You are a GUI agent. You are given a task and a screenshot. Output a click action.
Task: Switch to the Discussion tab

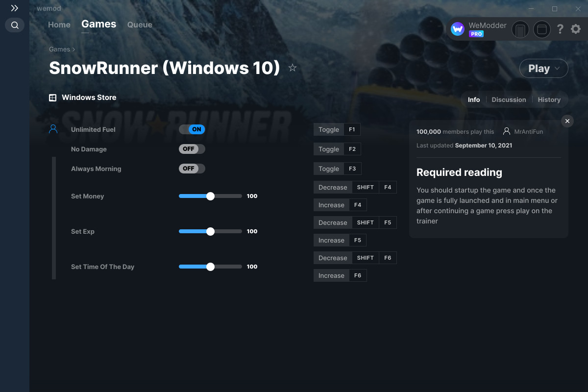pos(509,99)
